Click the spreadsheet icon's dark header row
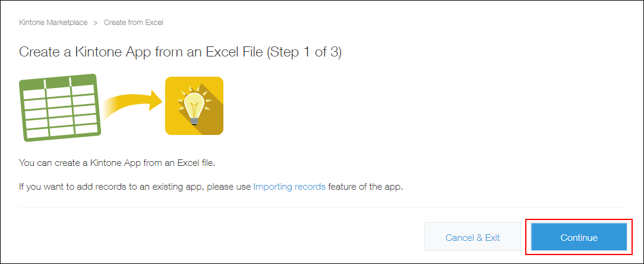644x264 pixels. tap(58, 82)
